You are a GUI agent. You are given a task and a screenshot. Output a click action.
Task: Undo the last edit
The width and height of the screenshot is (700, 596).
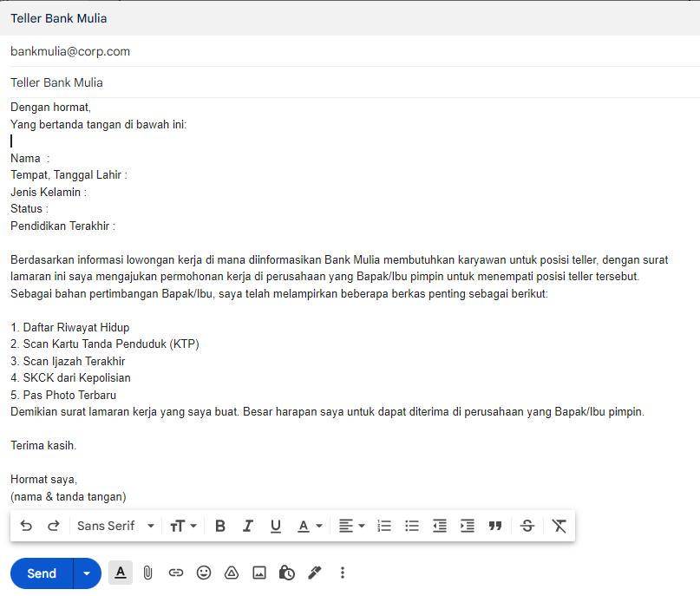point(26,526)
